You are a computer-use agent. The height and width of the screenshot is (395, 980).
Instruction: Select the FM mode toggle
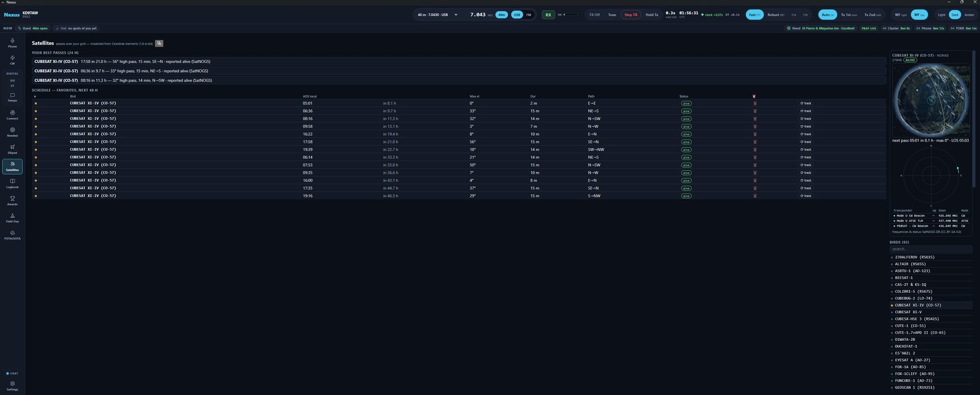pyautogui.click(x=529, y=15)
